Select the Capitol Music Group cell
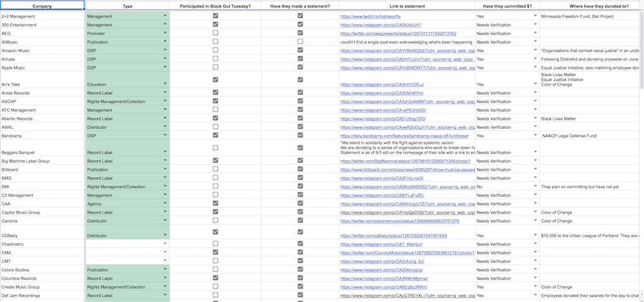This screenshot has width=644, height=302. click(x=43, y=212)
